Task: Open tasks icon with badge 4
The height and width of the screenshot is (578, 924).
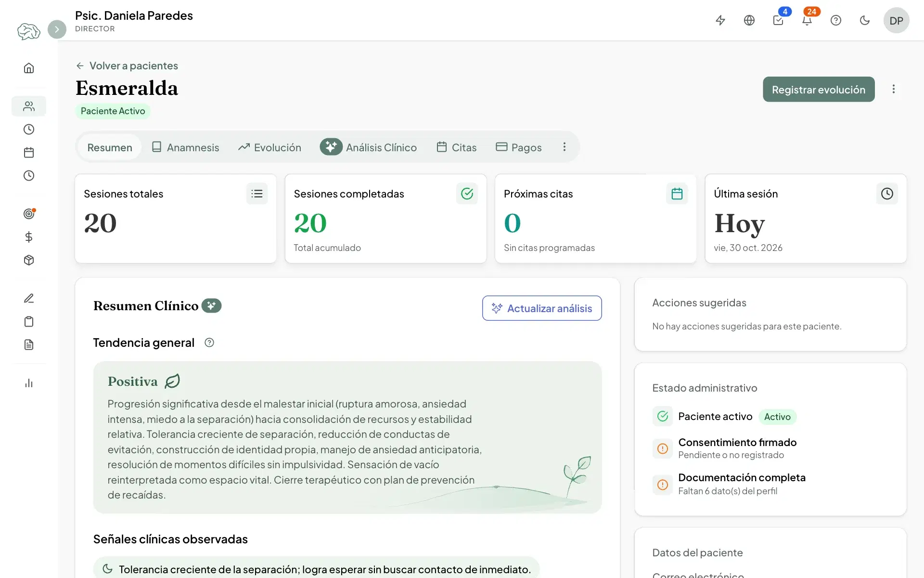Action: [x=778, y=20]
